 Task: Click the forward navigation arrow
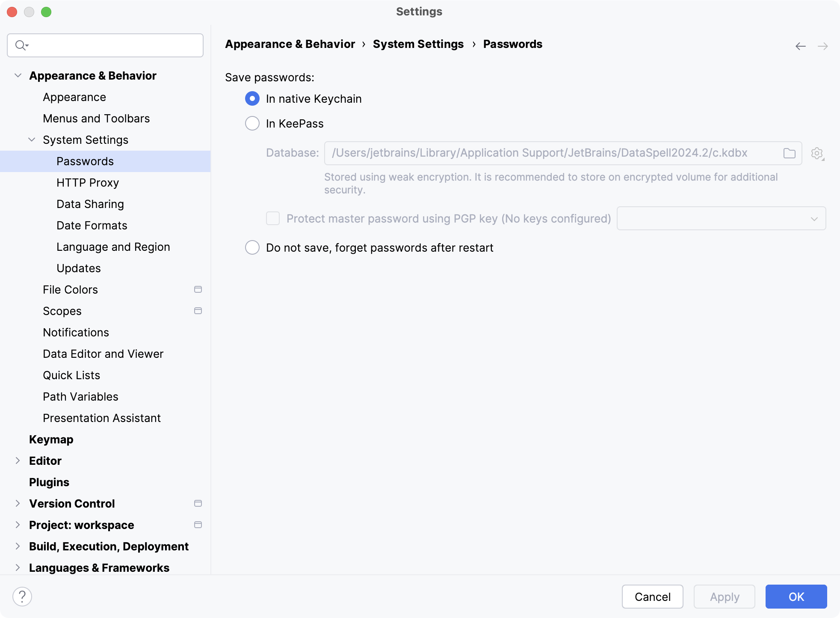tap(822, 46)
